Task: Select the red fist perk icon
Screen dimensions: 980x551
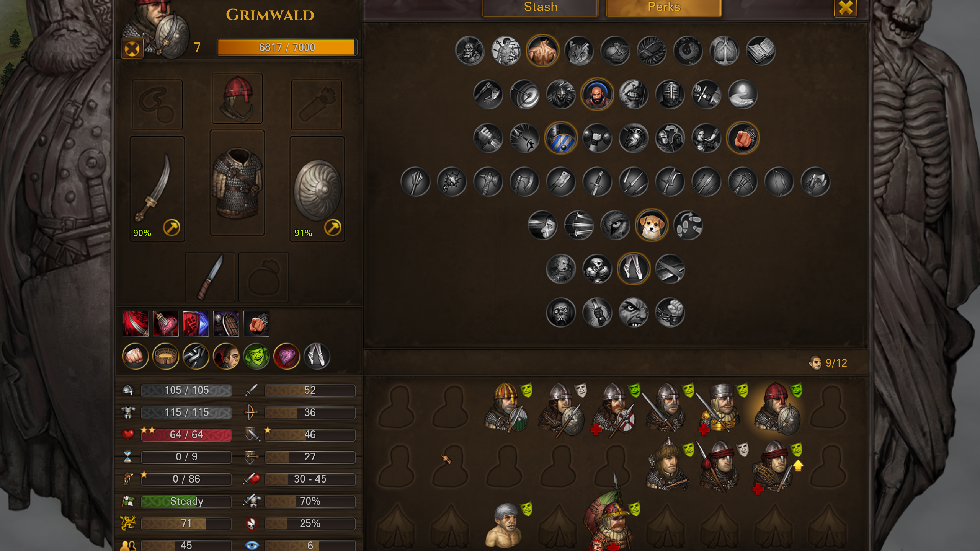Action: pos(743,138)
